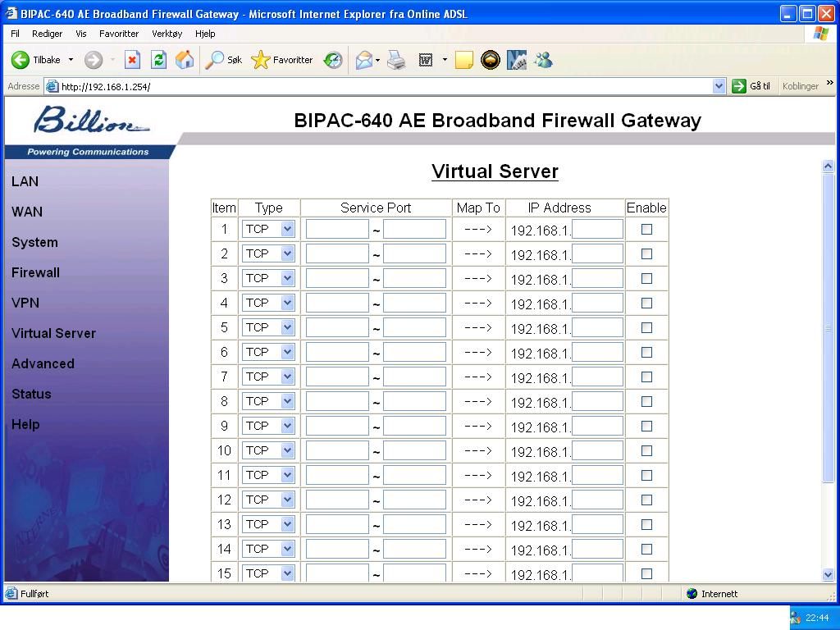This screenshot has width=840, height=630.
Task: Expand TCP type selector in row 5
Action: click(x=268, y=328)
